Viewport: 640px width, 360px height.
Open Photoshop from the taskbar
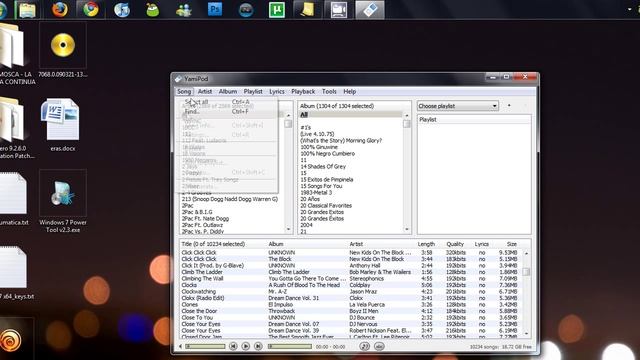[x=215, y=9]
